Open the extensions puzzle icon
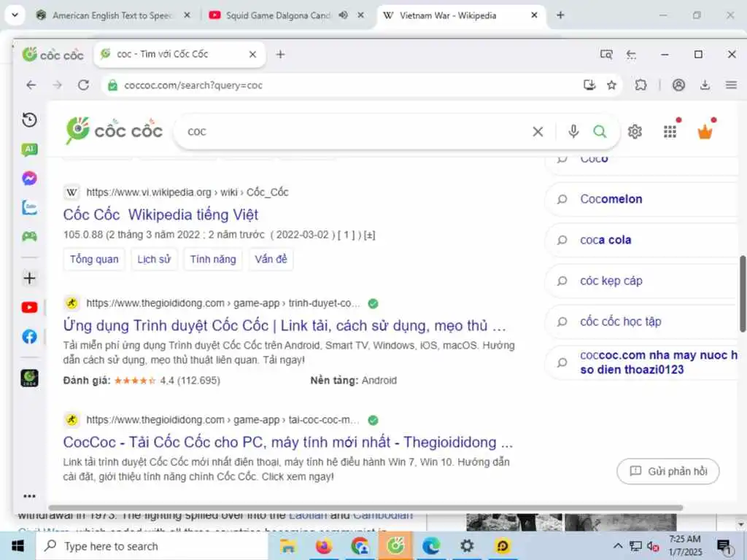Screen dimensions: 747x560 [641, 85]
